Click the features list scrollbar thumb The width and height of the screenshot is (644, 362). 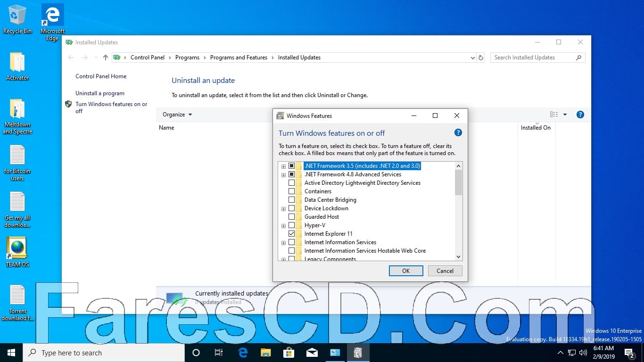point(459,182)
